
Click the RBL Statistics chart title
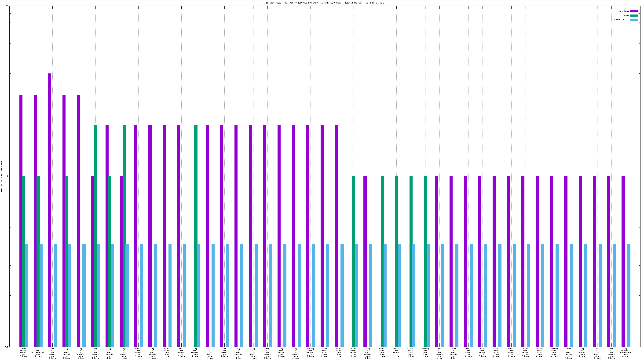[325, 3]
